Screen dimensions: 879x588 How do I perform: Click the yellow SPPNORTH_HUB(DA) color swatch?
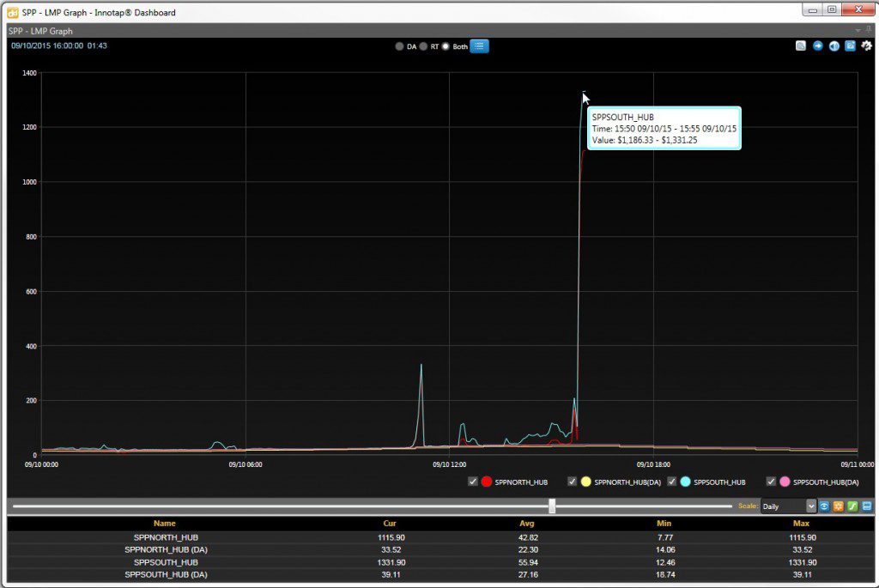585,482
